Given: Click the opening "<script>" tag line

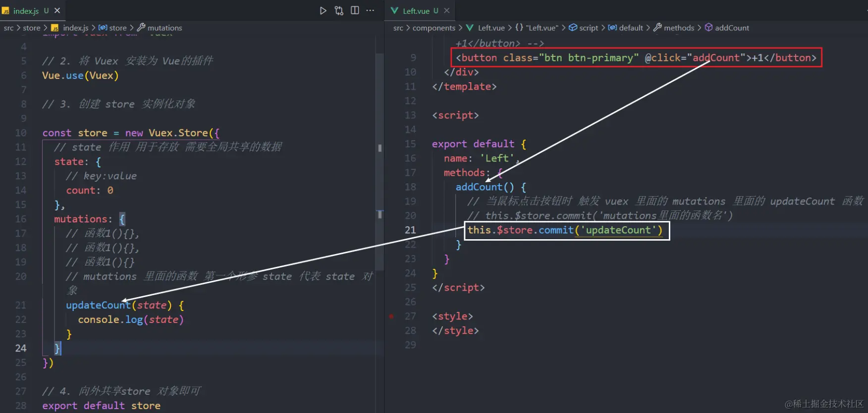Looking at the screenshot, I should 455,115.
